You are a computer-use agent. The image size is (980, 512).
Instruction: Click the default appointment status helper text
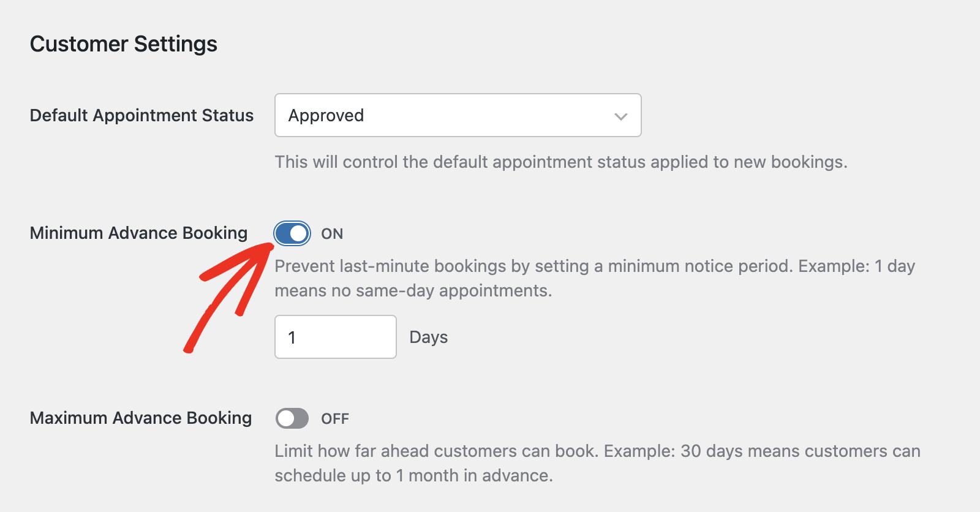pyautogui.click(x=562, y=162)
